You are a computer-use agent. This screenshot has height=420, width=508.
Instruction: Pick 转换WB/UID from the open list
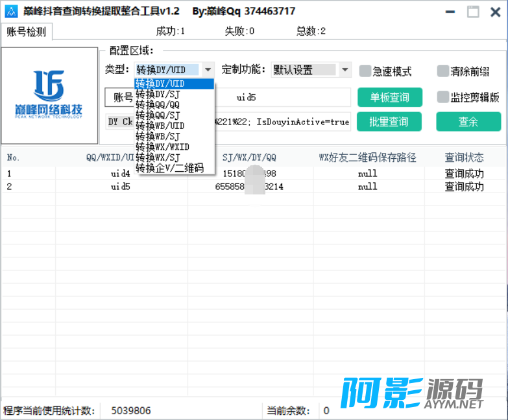160,126
